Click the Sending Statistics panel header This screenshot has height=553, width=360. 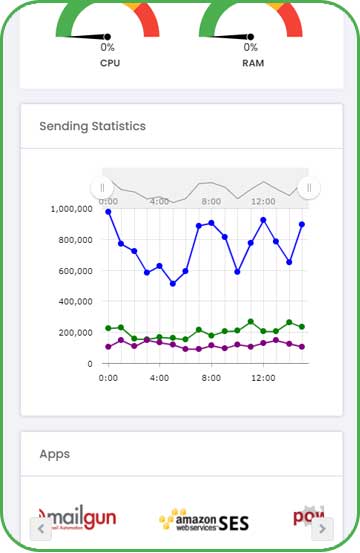(x=182, y=126)
